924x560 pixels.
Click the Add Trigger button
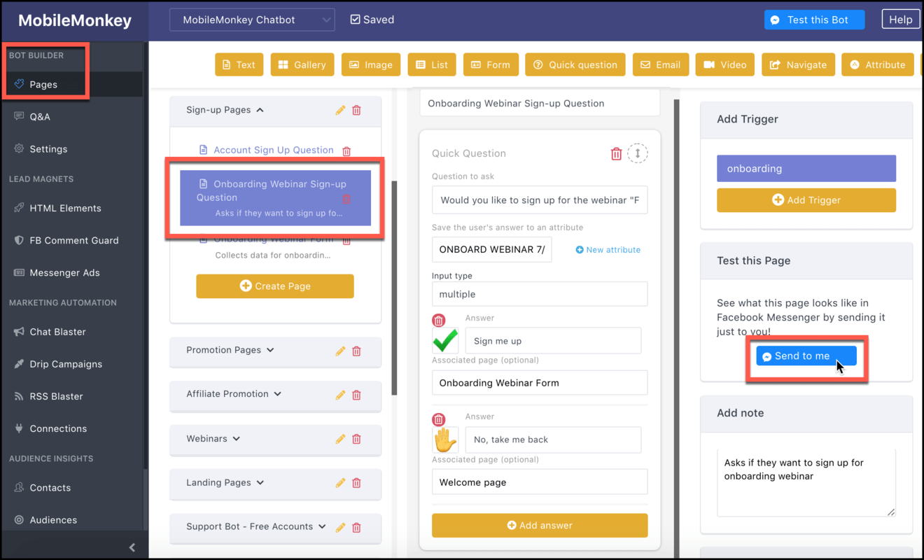[806, 200]
